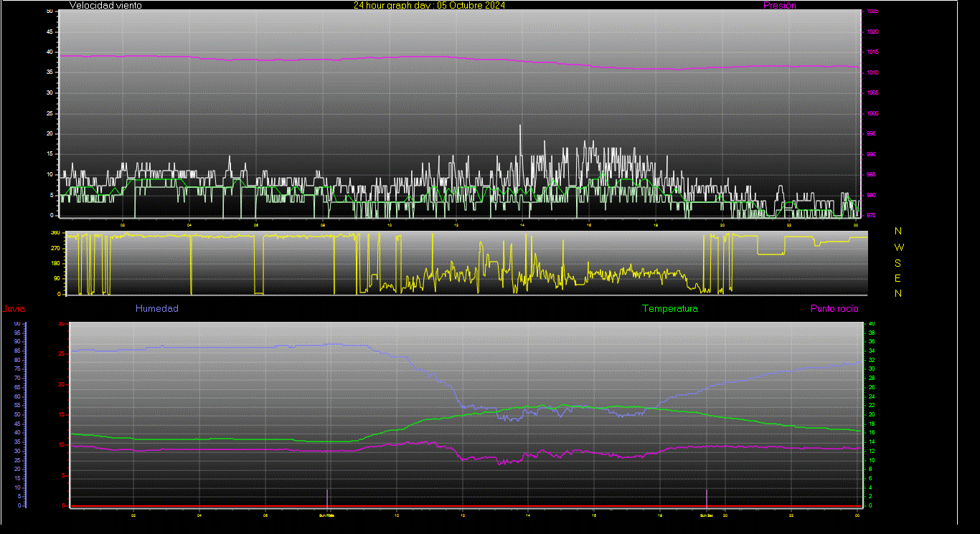Click the 'S' wind direction letter
Image resolution: width=980 pixels, height=534 pixels.
pos(898,263)
